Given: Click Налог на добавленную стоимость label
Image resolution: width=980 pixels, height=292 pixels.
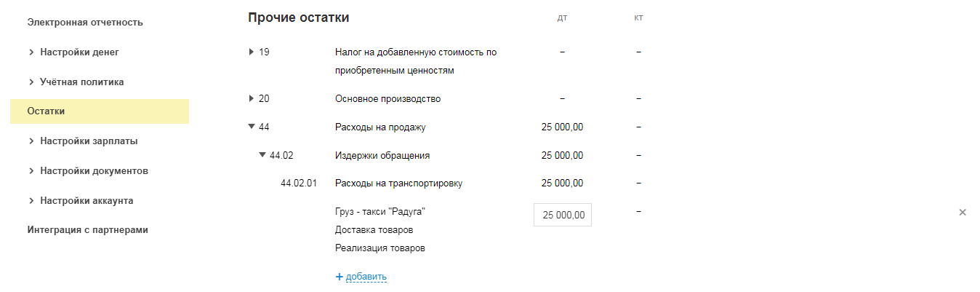Looking at the screenshot, I should (416, 52).
